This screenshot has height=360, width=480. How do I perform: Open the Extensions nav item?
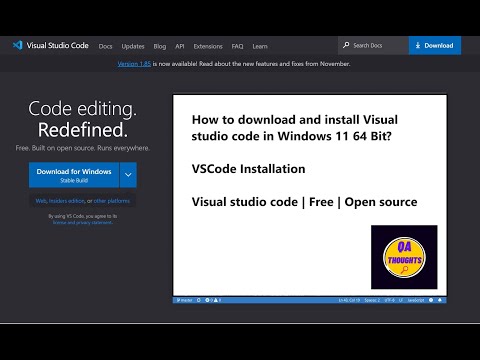point(208,46)
